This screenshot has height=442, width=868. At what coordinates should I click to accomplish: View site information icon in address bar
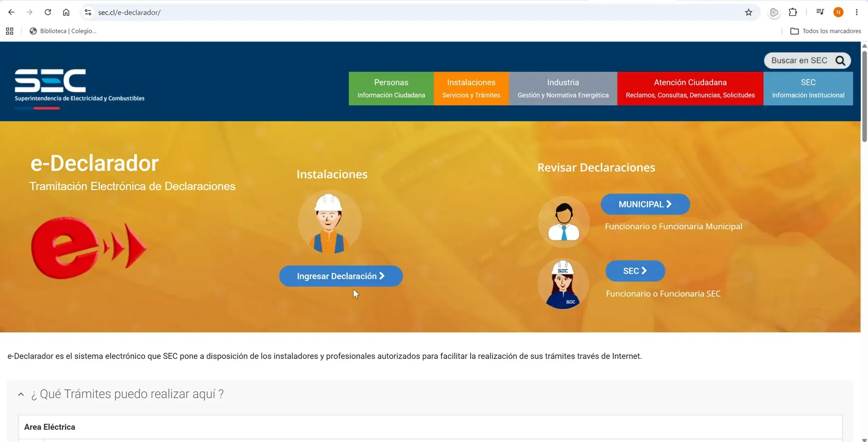click(88, 12)
